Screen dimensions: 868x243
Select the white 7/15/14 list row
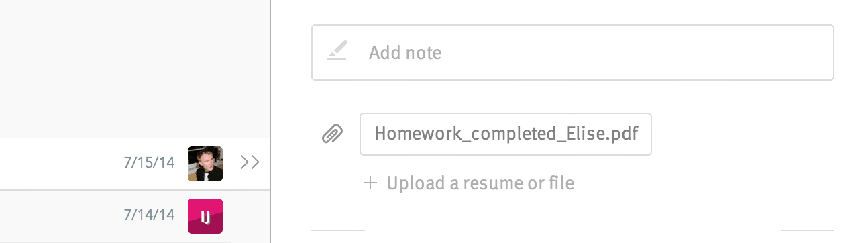point(134,164)
